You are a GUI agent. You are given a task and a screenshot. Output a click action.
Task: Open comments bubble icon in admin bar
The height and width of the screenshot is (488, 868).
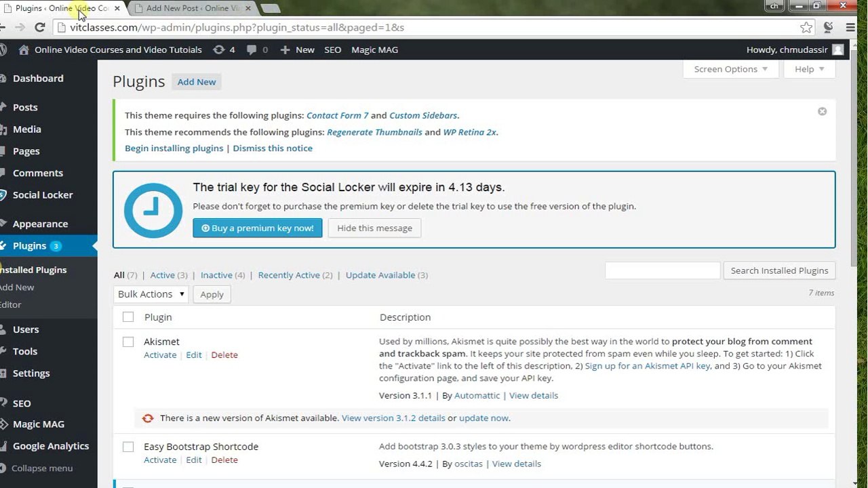tap(252, 49)
